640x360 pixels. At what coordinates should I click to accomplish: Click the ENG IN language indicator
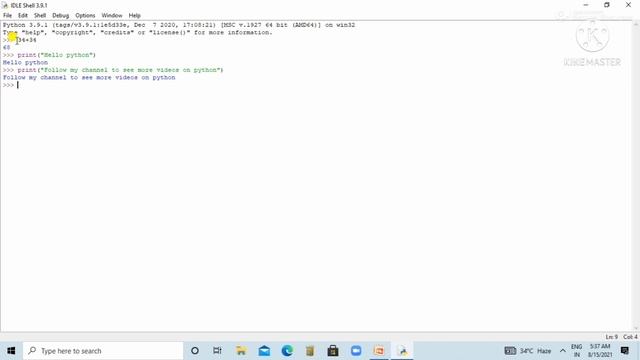pyautogui.click(x=576, y=351)
